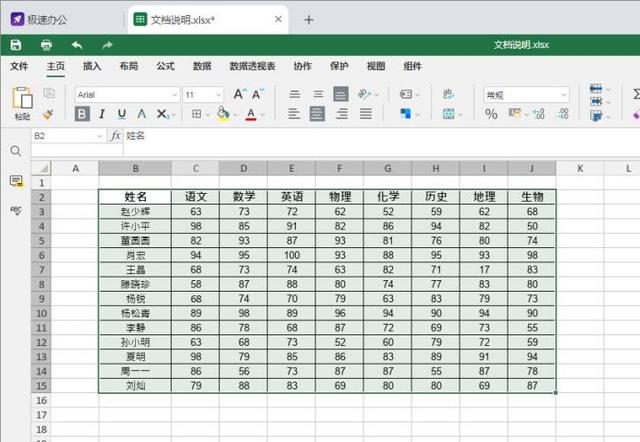The image size is (640, 442).
Task: Align text to top
Action: (294, 94)
